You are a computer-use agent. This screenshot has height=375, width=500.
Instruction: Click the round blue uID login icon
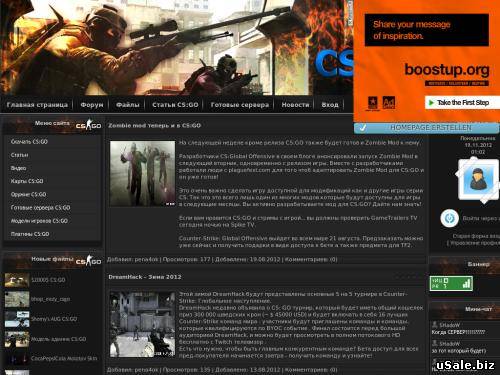(449, 218)
